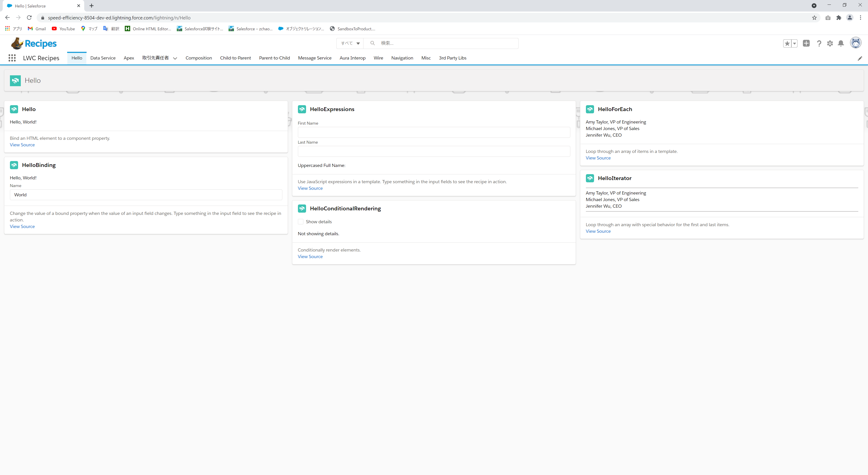The height and width of the screenshot is (475, 868).
Task: Go back with browser back arrow
Action: [x=7, y=18]
